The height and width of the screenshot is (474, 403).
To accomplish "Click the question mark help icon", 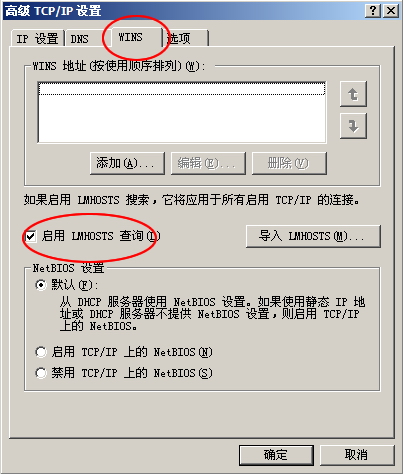I will pyautogui.click(x=373, y=11).
